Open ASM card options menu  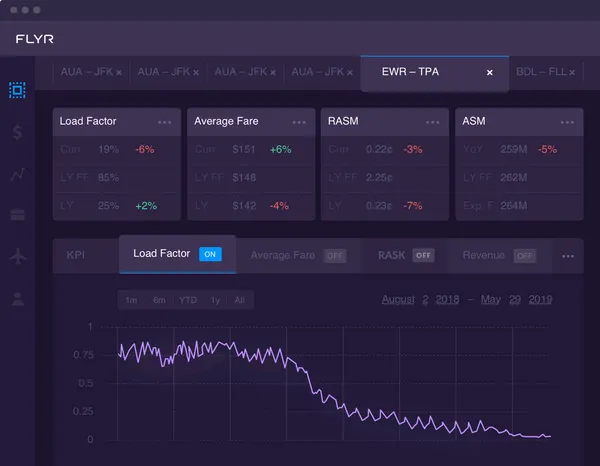click(567, 122)
